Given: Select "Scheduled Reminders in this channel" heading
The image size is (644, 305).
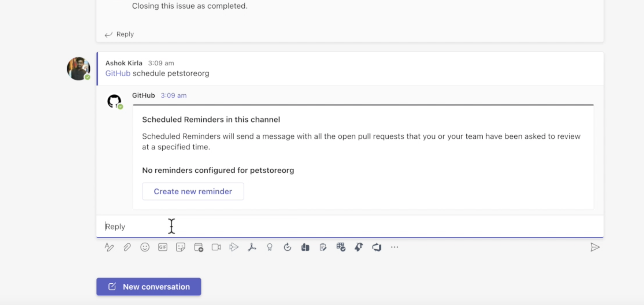Looking at the screenshot, I should click(x=211, y=119).
